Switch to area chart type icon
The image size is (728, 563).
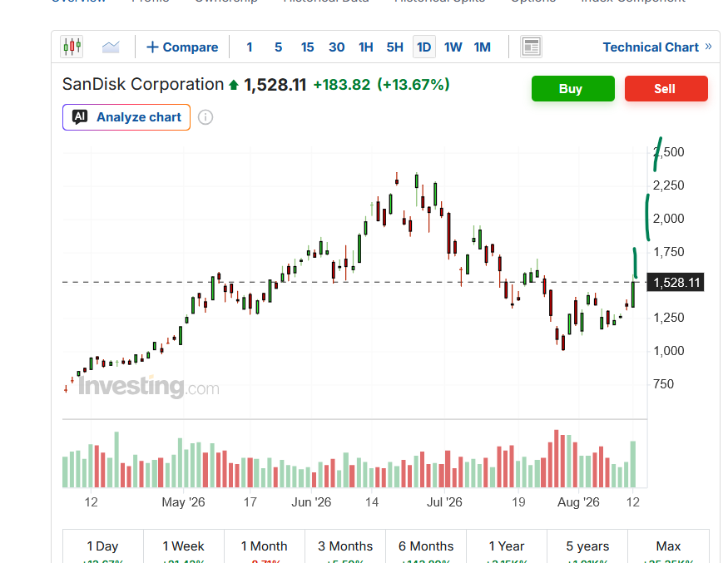(111, 47)
